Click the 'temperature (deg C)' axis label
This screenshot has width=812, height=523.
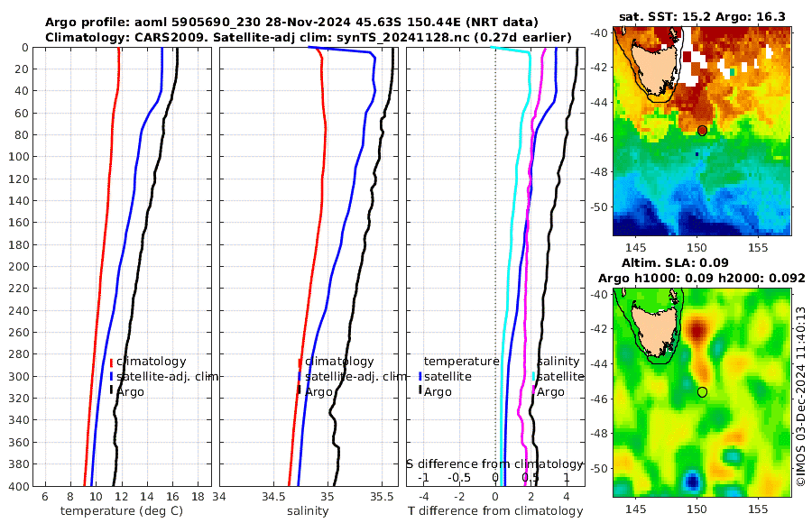coord(122,511)
